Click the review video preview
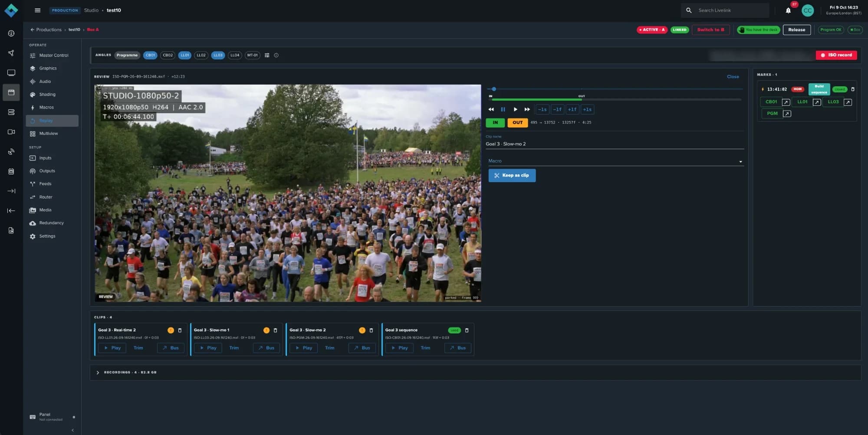 (288, 193)
